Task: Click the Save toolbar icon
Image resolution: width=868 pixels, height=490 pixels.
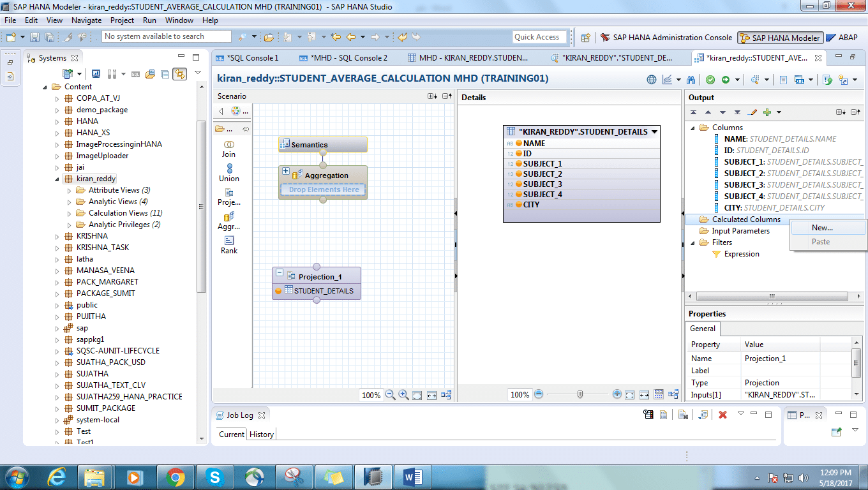Action: 34,38
